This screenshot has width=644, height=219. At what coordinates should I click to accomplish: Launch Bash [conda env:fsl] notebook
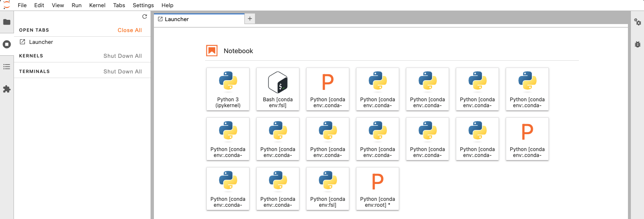[x=278, y=89]
